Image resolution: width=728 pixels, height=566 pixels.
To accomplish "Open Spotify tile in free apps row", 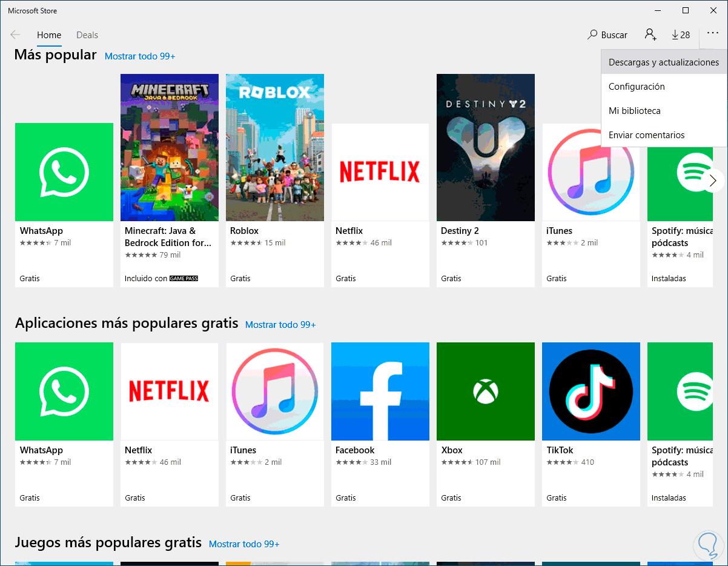I will [680, 424].
